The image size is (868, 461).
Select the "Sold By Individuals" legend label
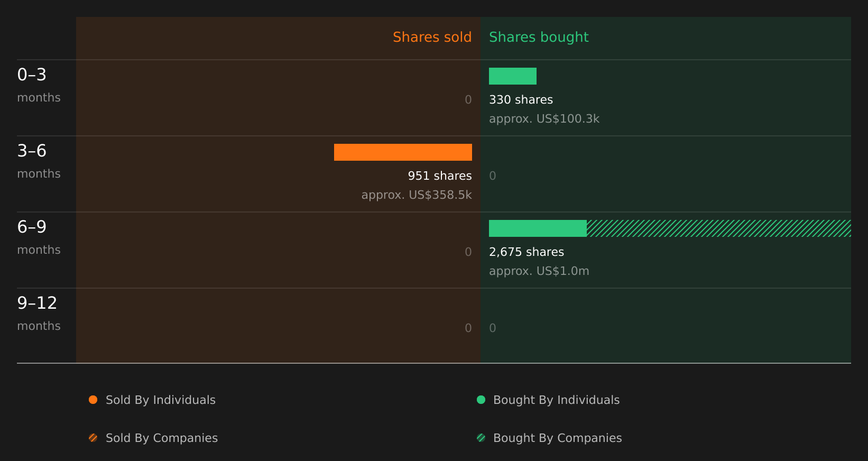coord(161,400)
